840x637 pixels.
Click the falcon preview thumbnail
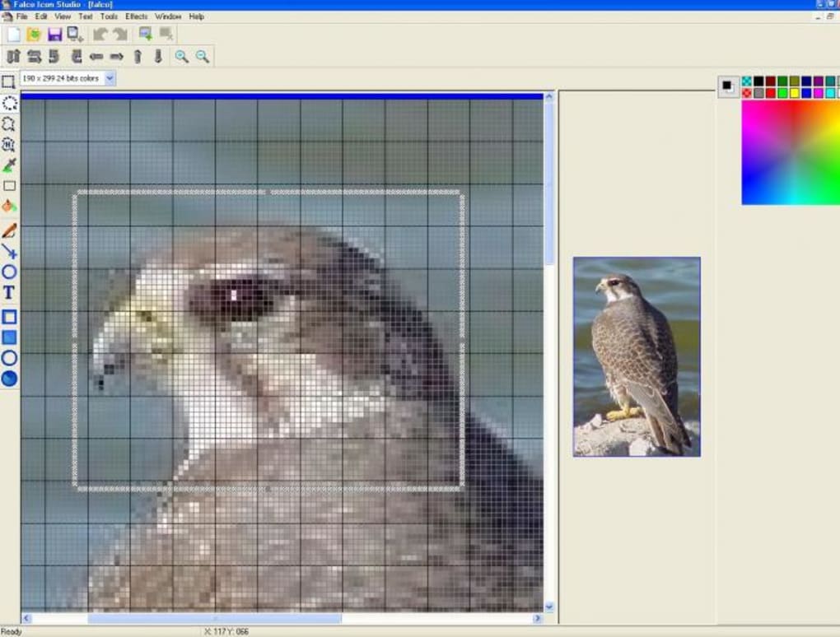coord(637,356)
